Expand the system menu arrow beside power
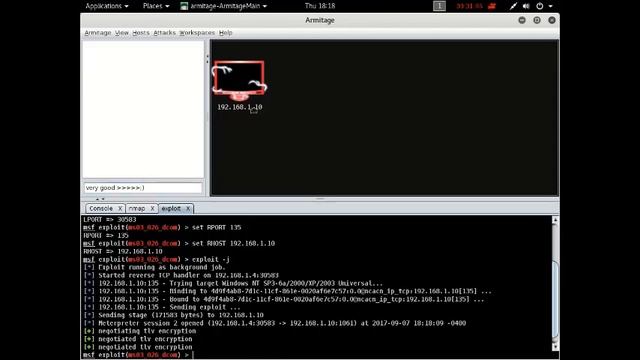The image size is (640, 360). [550, 6]
